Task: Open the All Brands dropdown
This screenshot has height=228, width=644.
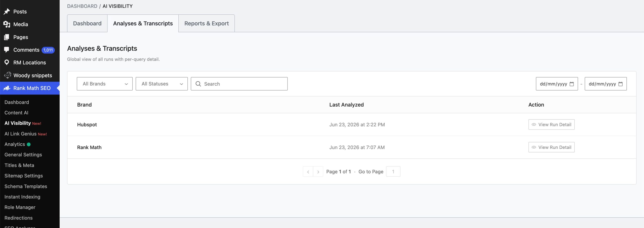Action: pyautogui.click(x=105, y=84)
